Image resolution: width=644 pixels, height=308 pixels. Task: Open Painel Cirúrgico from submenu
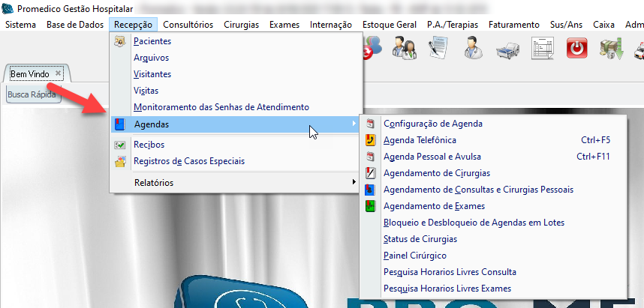(414, 256)
